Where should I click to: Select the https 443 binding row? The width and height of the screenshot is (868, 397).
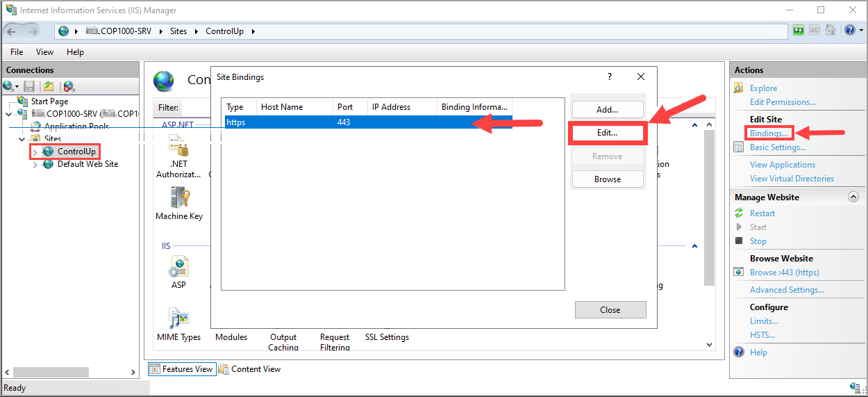tap(368, 122)
